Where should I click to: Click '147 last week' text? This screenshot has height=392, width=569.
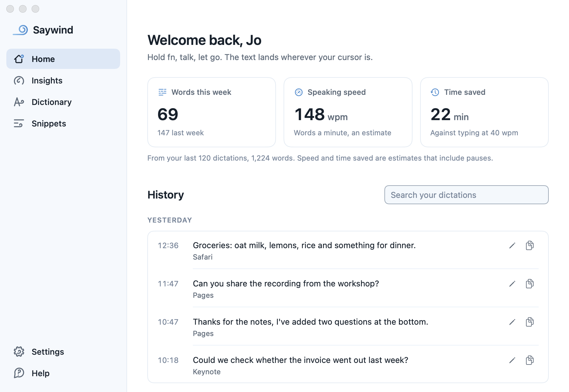[x=180, y=133]
